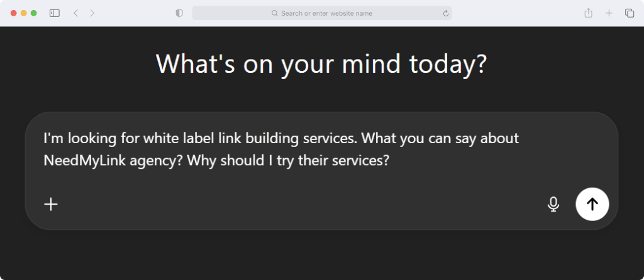Toggle the Safari sidebar panel

[x=55, y=13]
